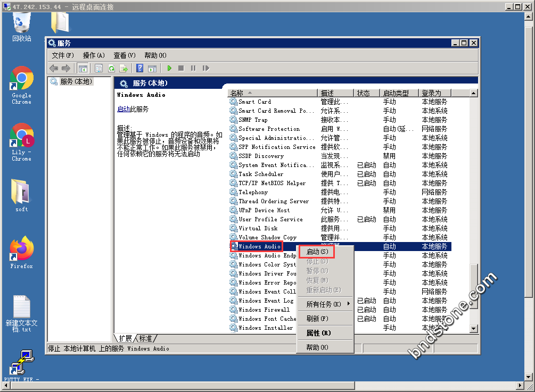Open the 操作(A) menu in menu bar
Screen dimensions: 535x392
click(94, 55)
